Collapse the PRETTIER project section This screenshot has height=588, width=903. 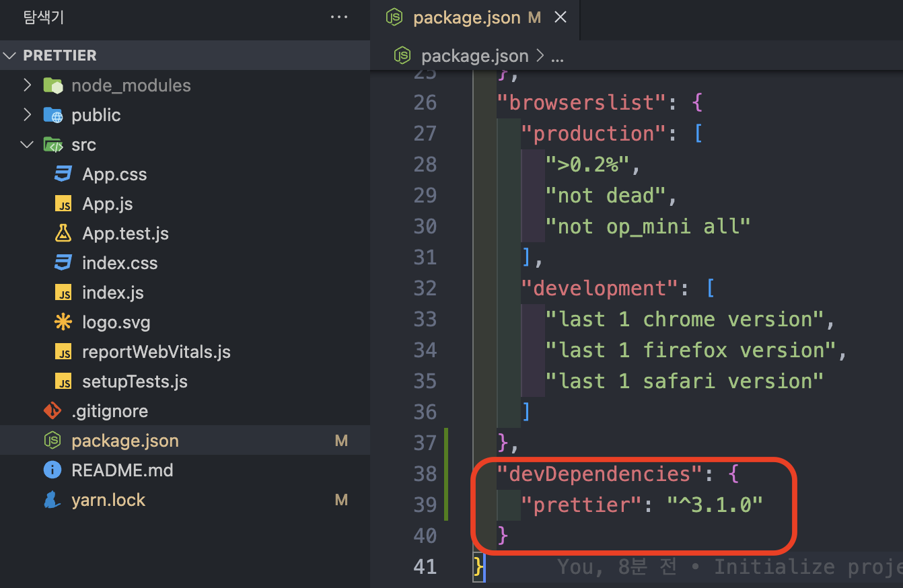pos(9,55)
